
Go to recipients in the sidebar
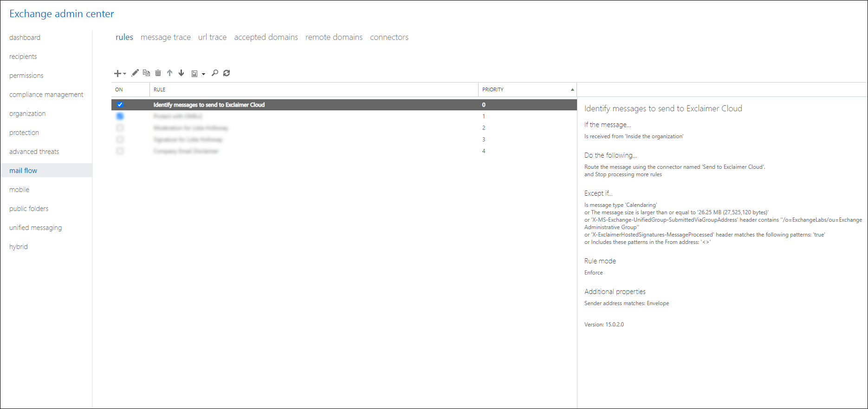tap(23, 57)
